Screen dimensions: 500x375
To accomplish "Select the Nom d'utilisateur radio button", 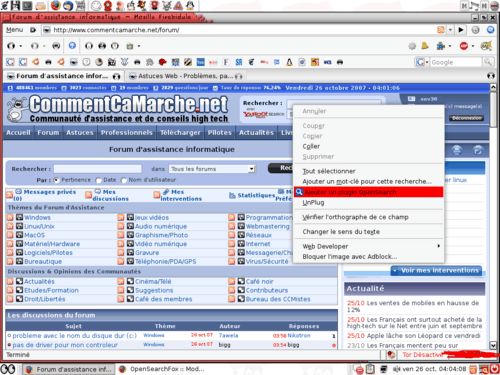I will 124,180.
